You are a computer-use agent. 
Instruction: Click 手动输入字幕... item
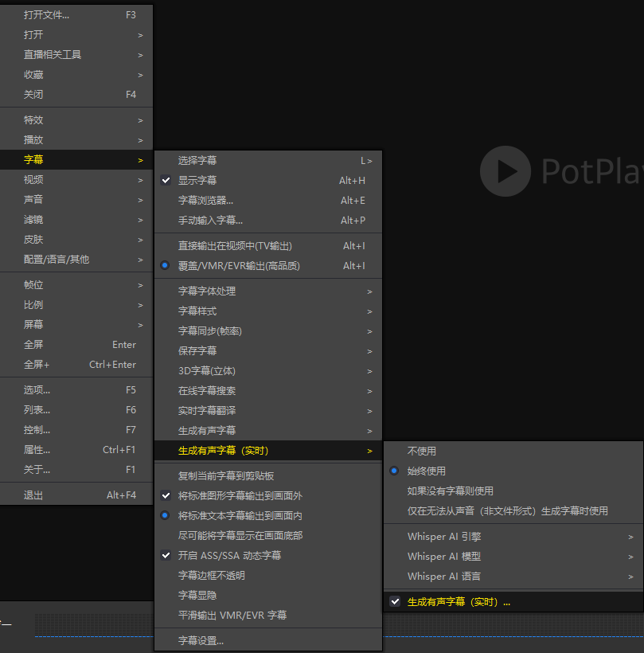coord(268,221)
